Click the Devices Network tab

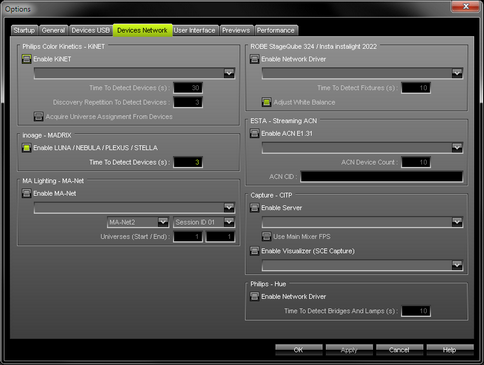[x=143, y=30]
